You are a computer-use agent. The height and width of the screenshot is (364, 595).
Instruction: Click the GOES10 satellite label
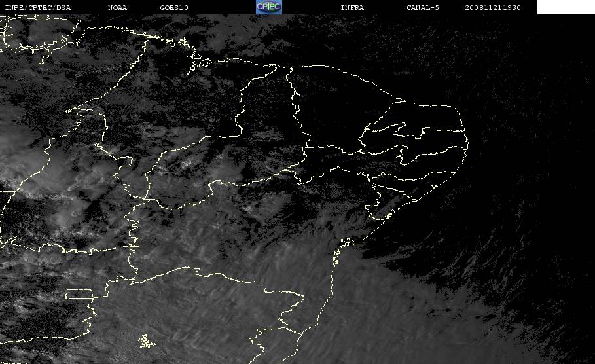click(174, 7)
